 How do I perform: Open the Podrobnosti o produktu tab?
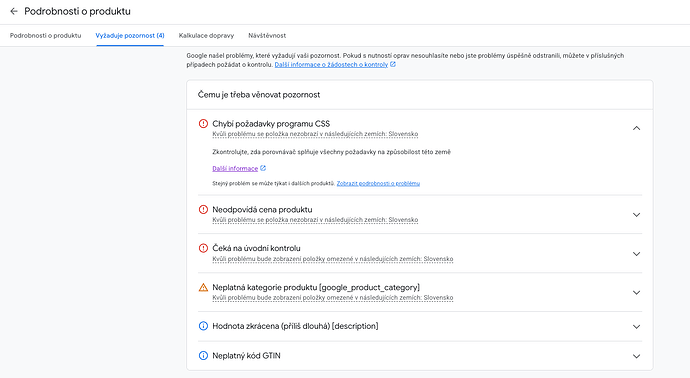[x=45, y=36]
